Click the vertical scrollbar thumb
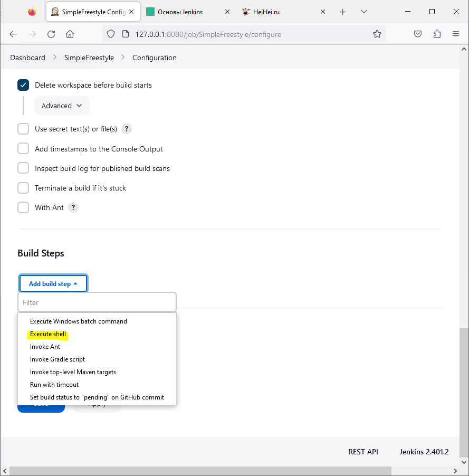 (x=464, y=392)
